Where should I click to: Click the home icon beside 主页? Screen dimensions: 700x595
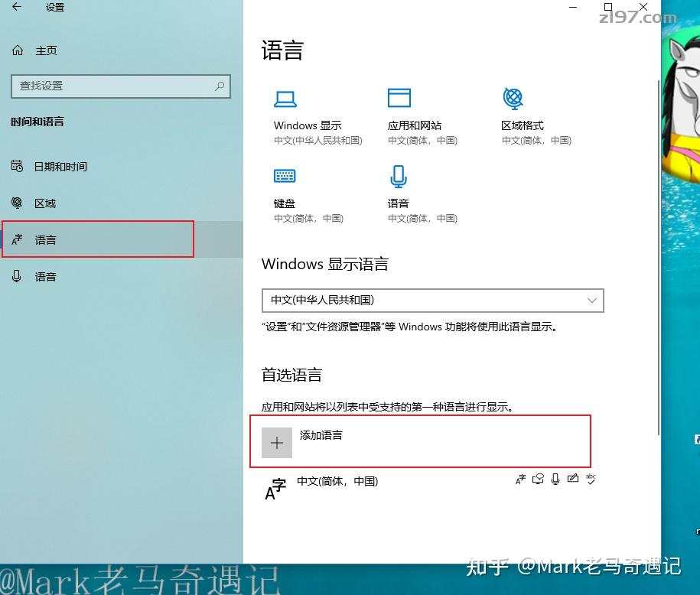click(x=18, y=50)
